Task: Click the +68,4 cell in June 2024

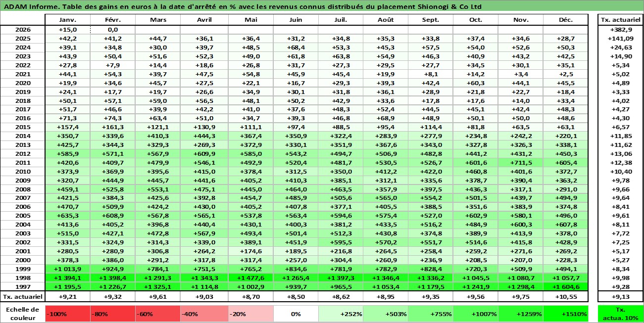Action: click(x=296, y=47)
